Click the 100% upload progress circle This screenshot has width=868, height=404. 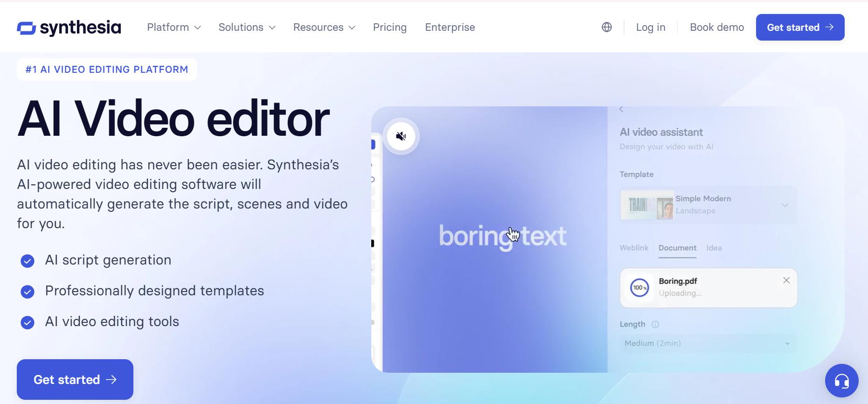[639, 288]
